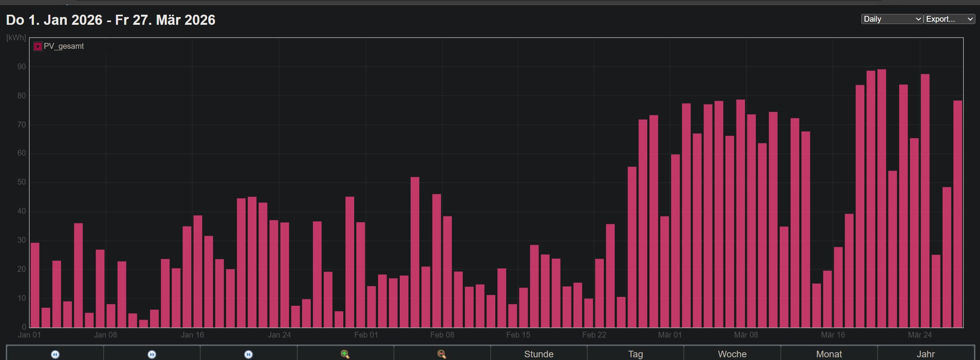Click the 'Mär 24' x-axis label
Viewport: 980px width, 360px height.
[920, 335]
